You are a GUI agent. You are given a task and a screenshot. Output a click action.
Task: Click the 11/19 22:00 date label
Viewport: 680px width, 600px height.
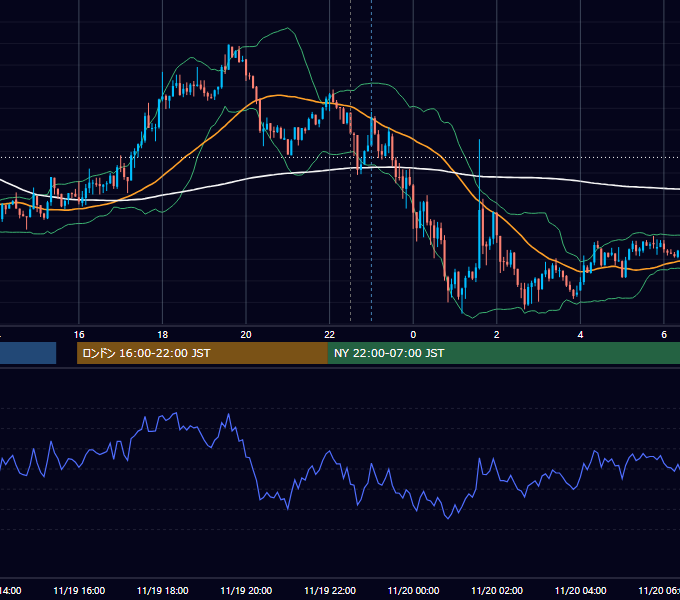(330, 590)
